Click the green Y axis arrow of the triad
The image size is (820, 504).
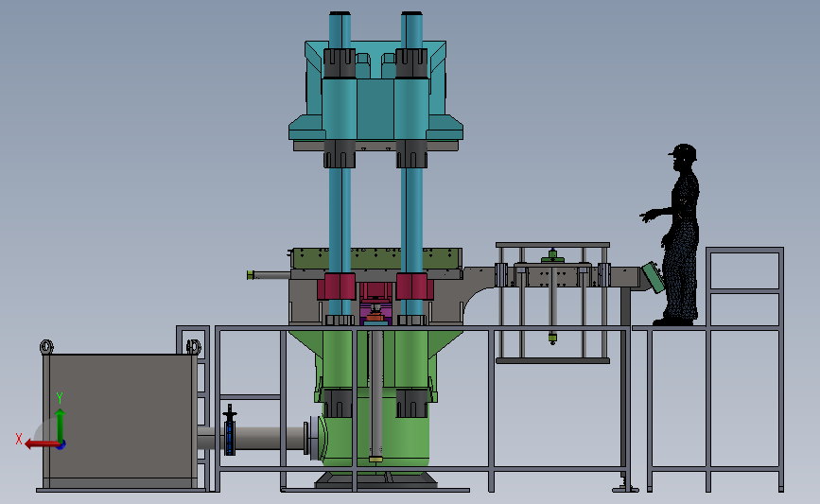(61, 426)
